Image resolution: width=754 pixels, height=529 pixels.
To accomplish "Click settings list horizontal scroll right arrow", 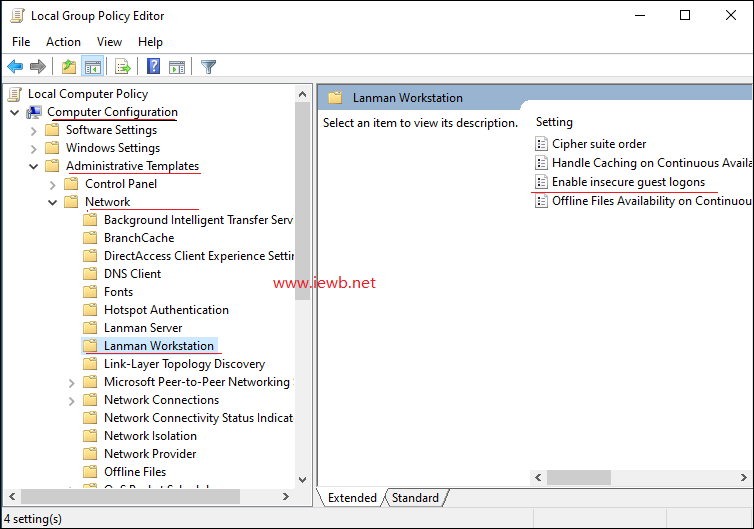I will click(743, 478).
